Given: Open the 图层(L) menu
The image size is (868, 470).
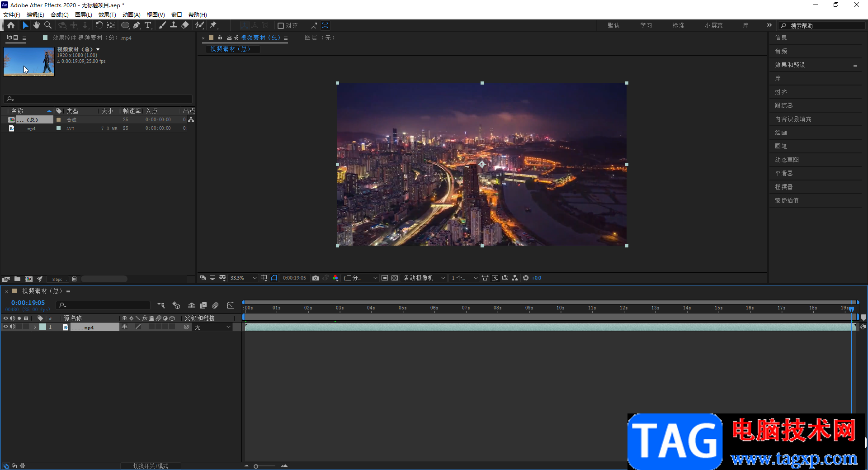Looking at the screenshot, I should click(84, 15).
